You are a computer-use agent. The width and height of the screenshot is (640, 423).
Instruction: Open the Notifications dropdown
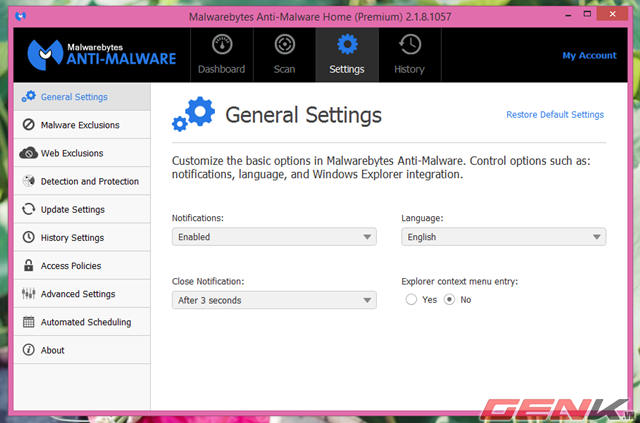coord(274,237)
